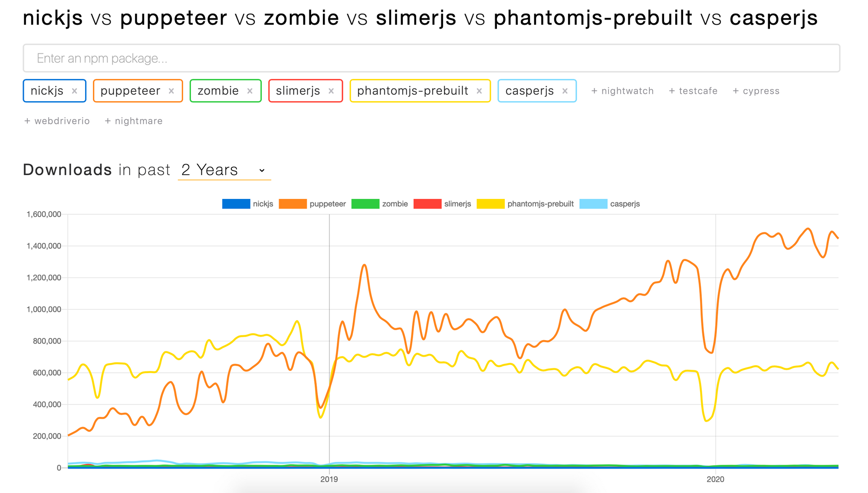Add nightmare to the comparison
The height and width of the screenshot is (493, 868).
[134, 121]
